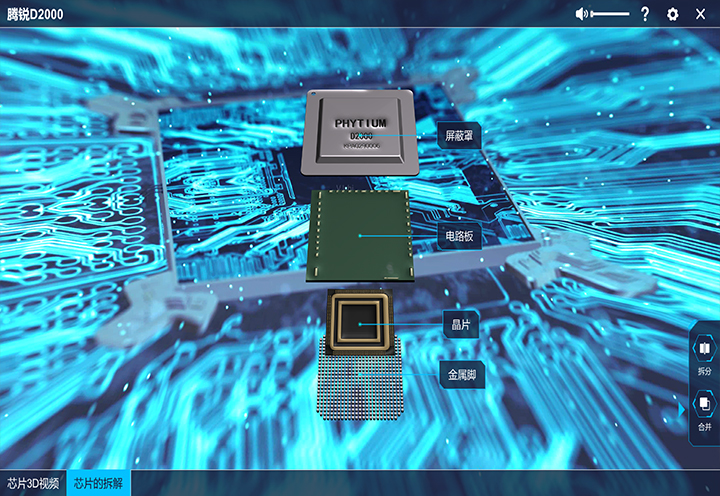Screen dimensions: 720x496
Task: Collapse the side panel with triangle arrow
Action: (x=682, y=408)
